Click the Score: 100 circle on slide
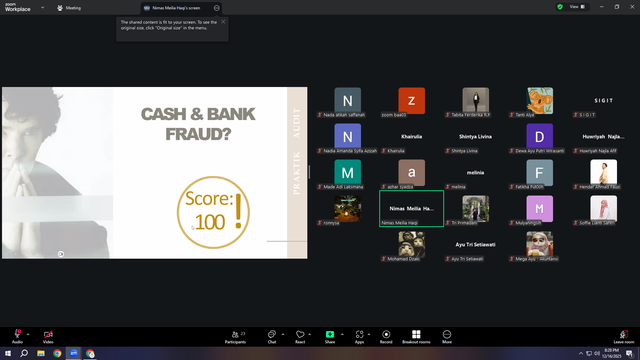The image size is (640, 360). 213,212
